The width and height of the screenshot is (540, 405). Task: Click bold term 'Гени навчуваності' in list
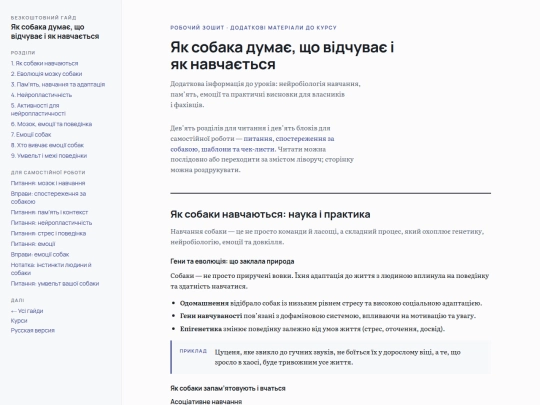pos(211,316)
